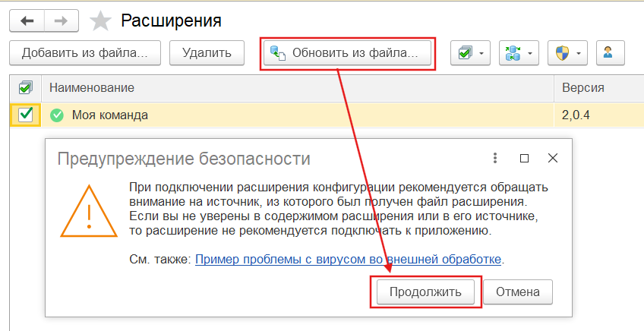Click Обновить из файла button

tap(347, 53)
